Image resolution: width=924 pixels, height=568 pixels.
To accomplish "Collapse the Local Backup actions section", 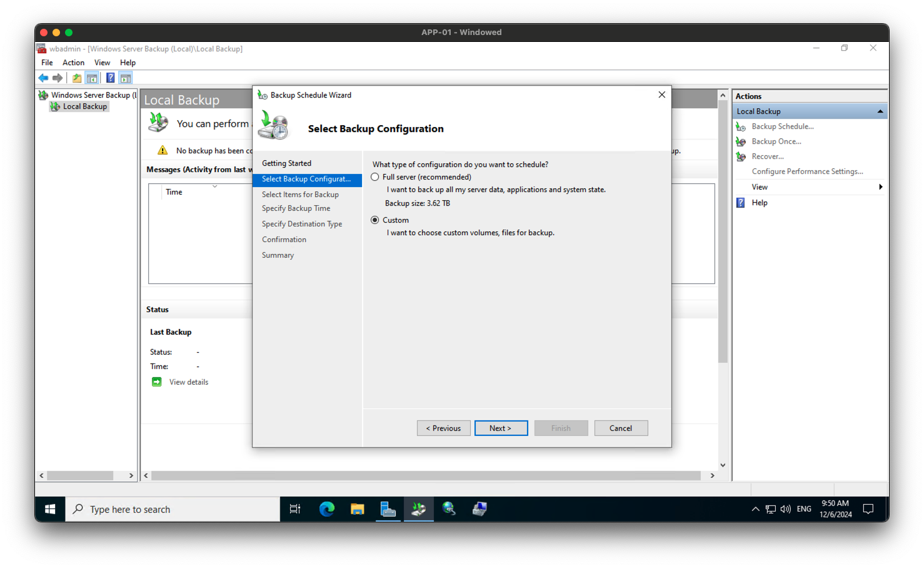I will (x=880, y=111).
